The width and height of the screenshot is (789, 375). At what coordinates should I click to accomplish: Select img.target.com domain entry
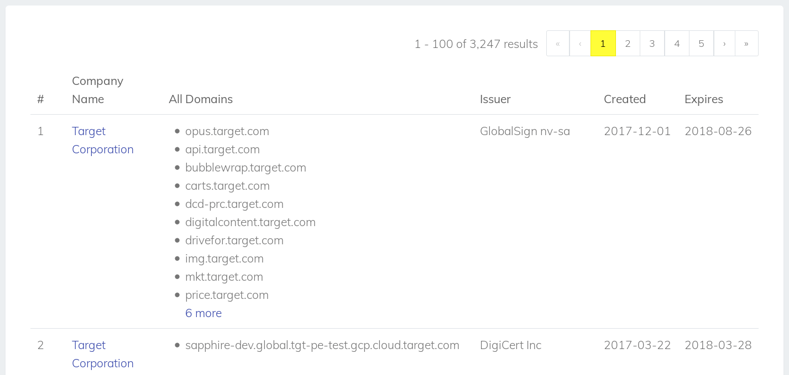(224, 259)
